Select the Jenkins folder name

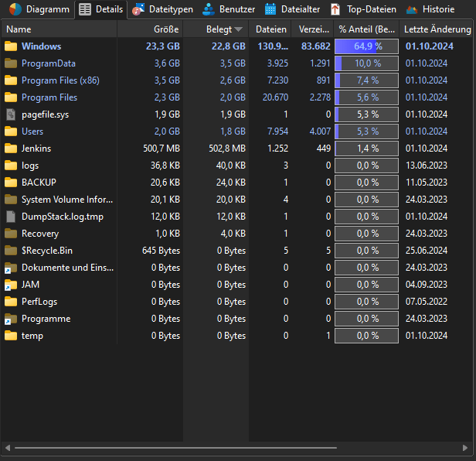click(x=36, y=149)
